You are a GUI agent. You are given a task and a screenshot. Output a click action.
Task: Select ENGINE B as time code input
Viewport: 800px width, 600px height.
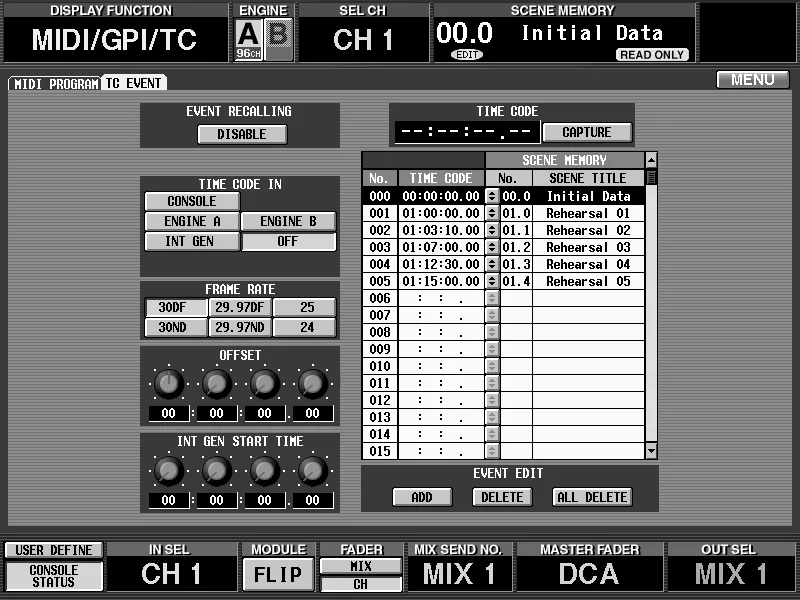click(x=288, y=221)
